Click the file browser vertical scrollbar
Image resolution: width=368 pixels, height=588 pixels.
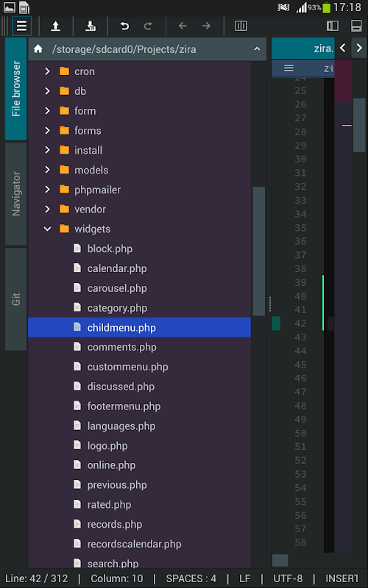pos(259,251)
